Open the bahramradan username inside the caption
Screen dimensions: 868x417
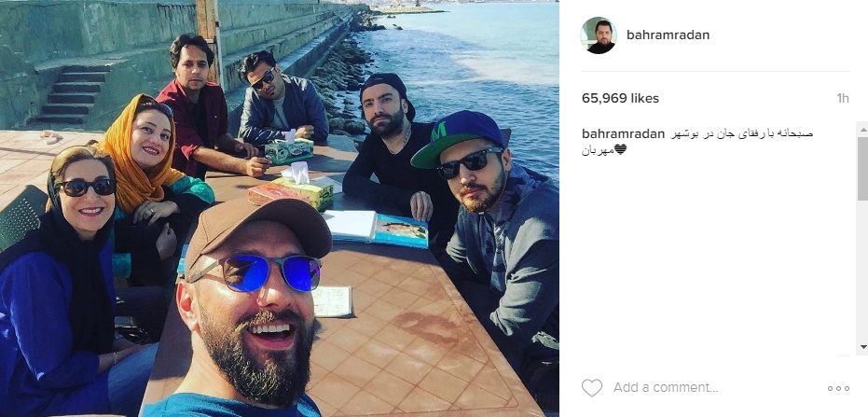tap(623, 133)
